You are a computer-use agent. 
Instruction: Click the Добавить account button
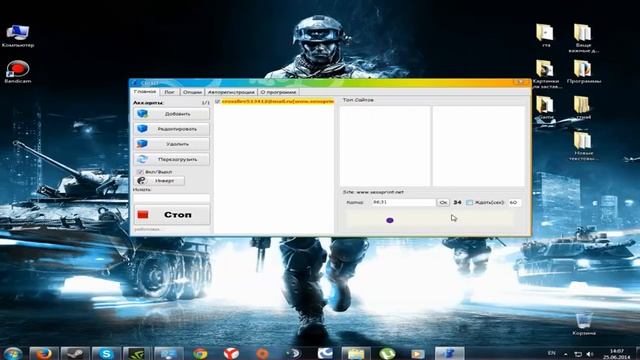172,114
